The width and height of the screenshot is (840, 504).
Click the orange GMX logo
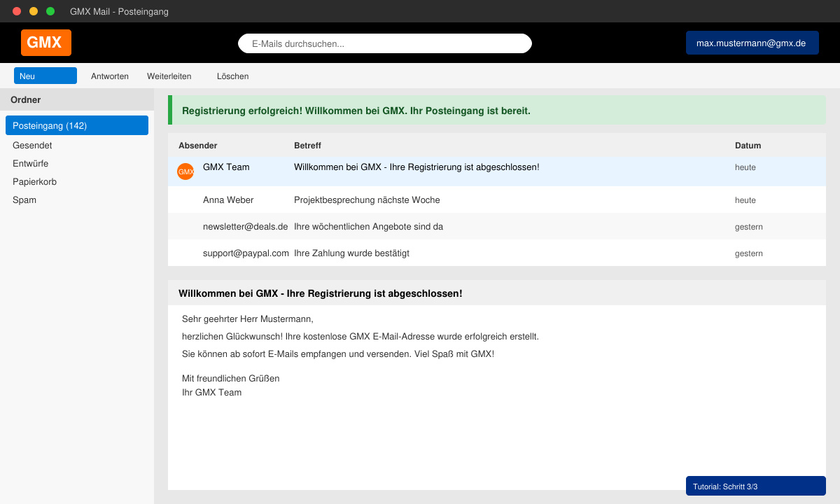point(46,43)
